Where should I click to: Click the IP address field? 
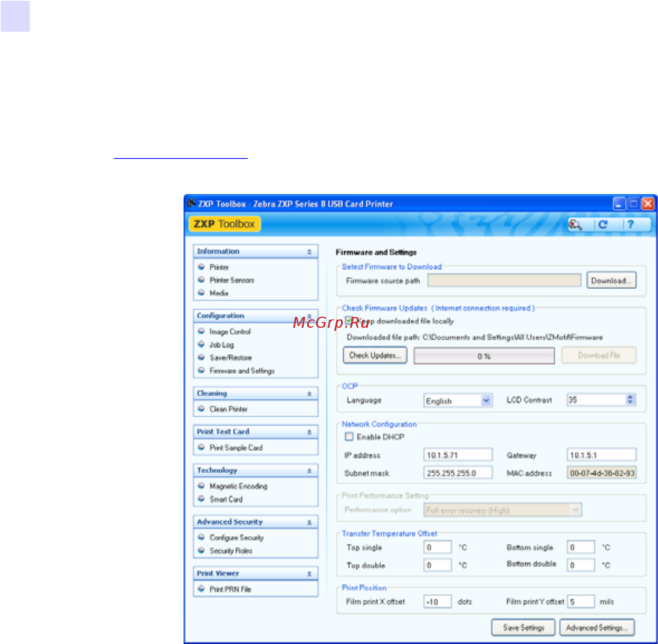pyautogui.click(x=458, y=455)
